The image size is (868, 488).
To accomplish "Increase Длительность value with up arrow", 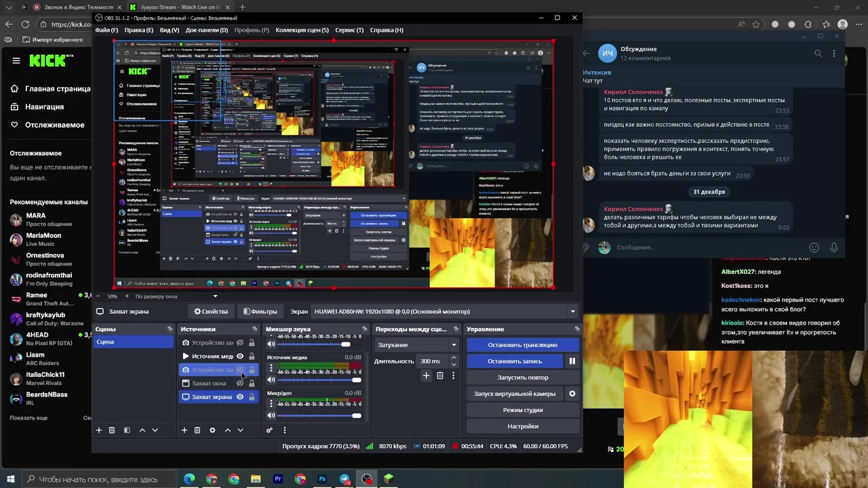I will (x=456, y=359).
